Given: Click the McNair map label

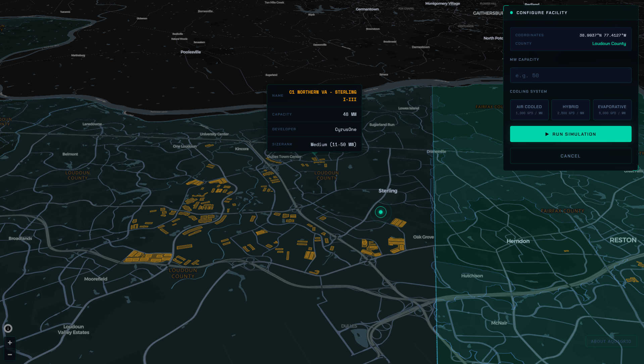Looking at the screenshot, I should (499, 323).
